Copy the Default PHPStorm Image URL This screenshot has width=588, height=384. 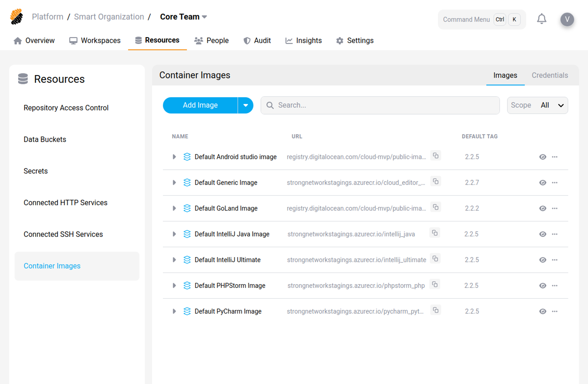tap(435, 284)
